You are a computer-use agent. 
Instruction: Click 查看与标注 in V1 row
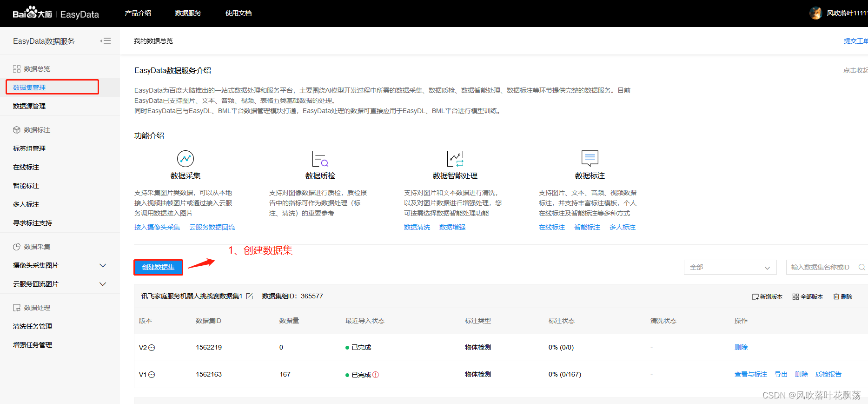[x=751, y=374]
